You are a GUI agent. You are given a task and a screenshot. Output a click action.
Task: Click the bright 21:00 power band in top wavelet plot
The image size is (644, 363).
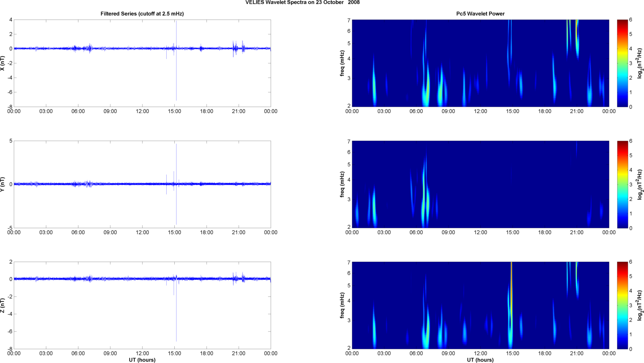coord(577,38)
